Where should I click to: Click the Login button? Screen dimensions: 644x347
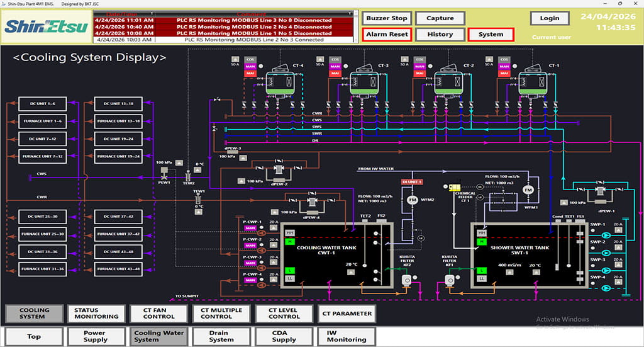[549, 18]
